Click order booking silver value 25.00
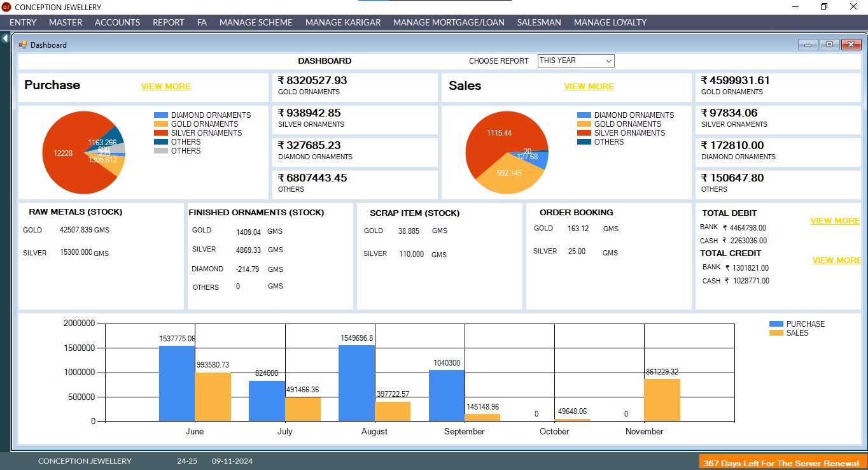The image size is (868, 470). tap(577, 252)
